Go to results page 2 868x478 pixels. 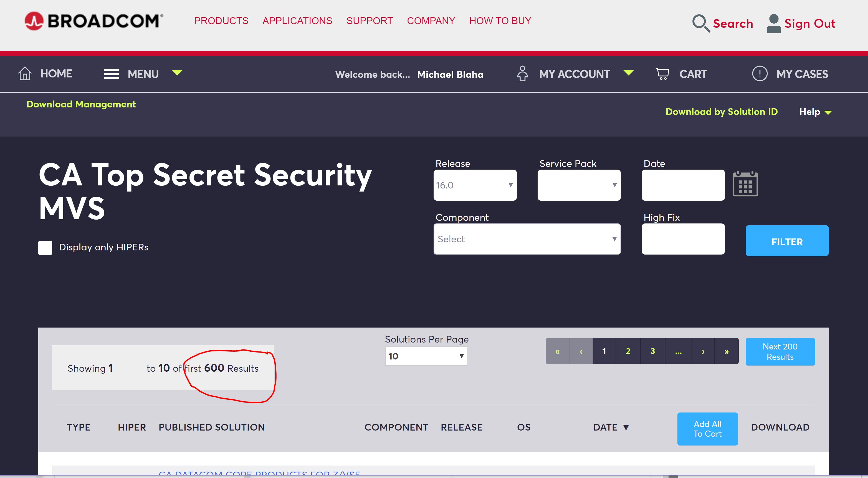[x=628, y=351]
